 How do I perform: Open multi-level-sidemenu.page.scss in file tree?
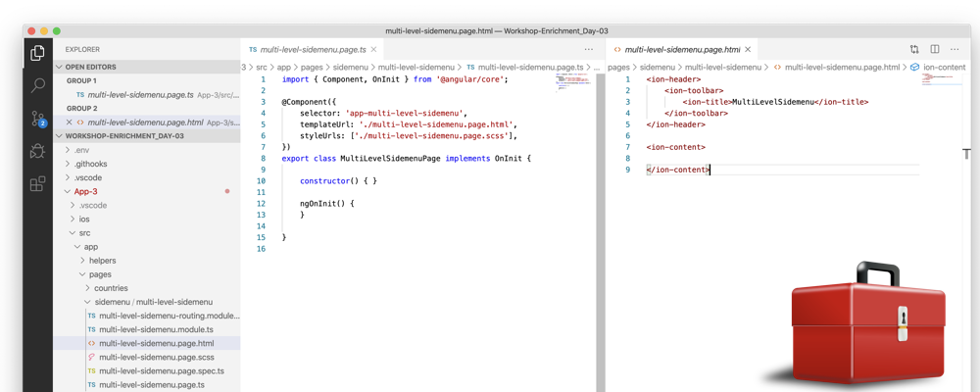(157, 358)
